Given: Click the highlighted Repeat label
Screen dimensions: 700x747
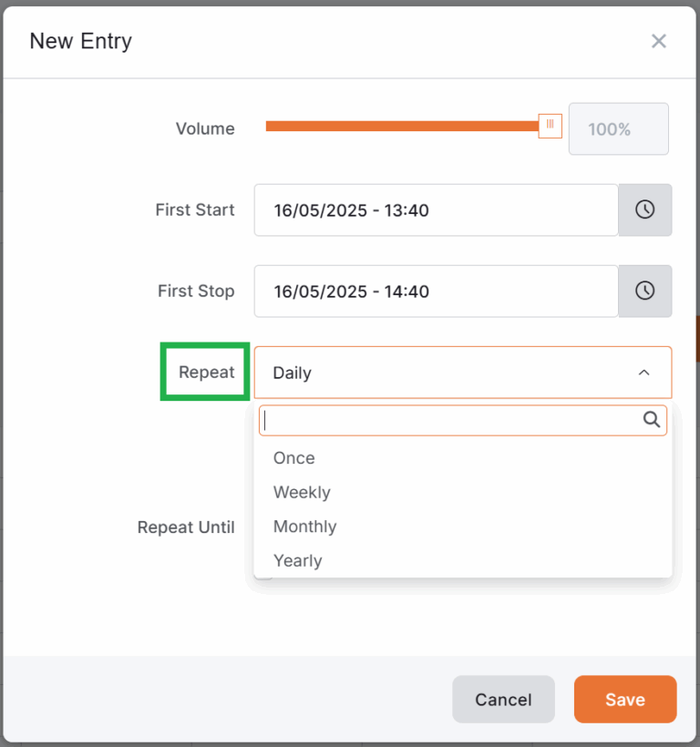Looking at the screenshot, I should (x=204, y=372).
